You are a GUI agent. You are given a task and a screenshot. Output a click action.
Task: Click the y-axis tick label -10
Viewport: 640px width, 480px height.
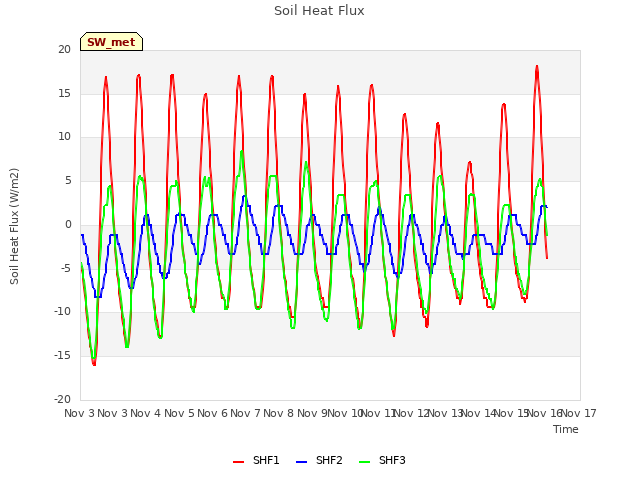pyautogui.click(x=62, y=311)
